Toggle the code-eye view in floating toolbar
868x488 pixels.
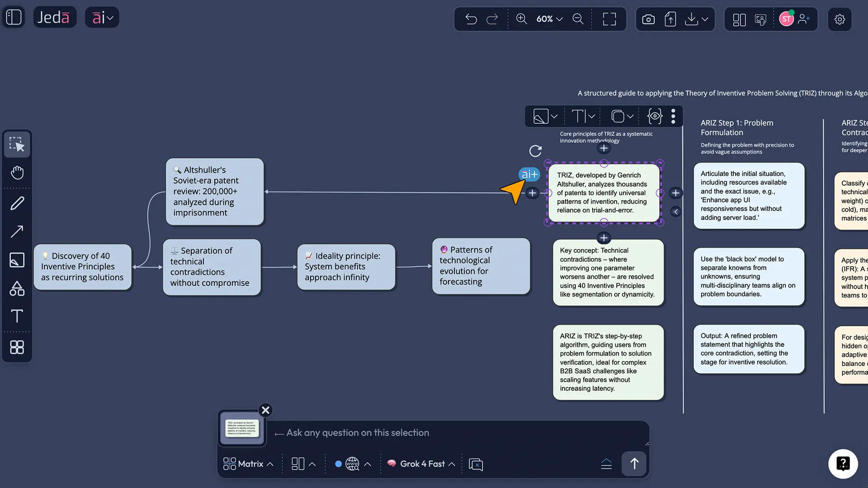(x=654, y=116)
